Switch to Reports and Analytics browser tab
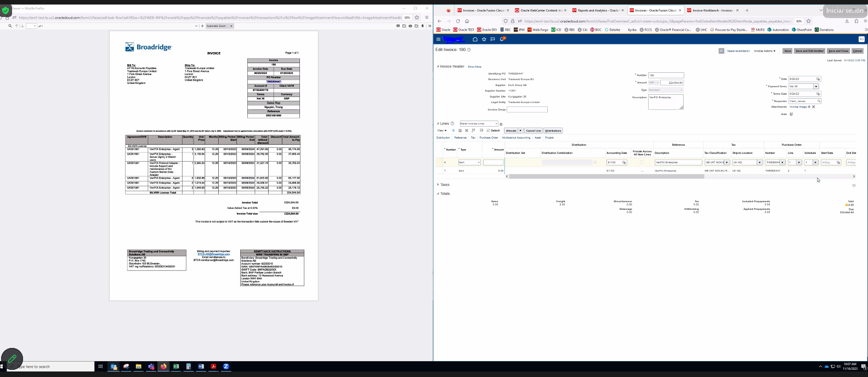 click(599, 10)
